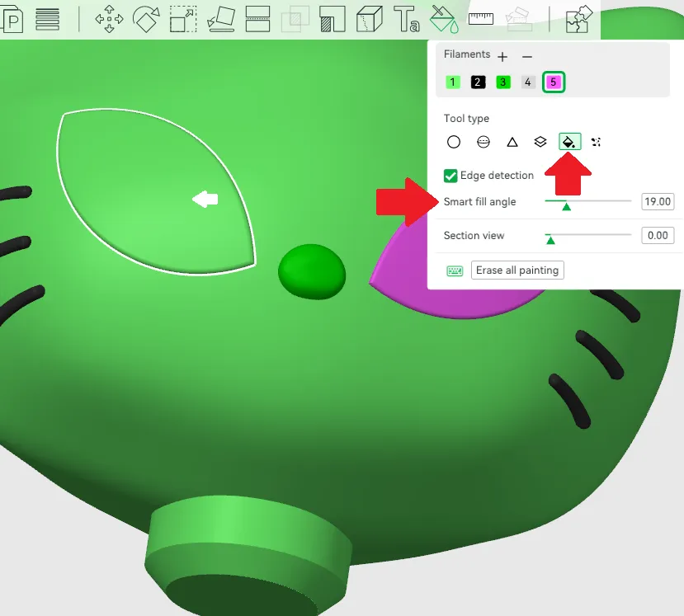
Task: Select the Move tool
Action: pos(109,19)
